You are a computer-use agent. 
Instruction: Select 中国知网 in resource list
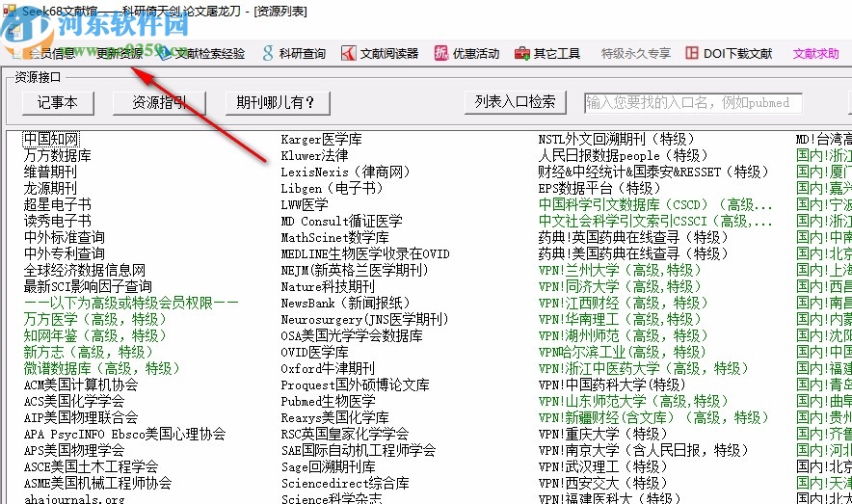coord(51,139)
